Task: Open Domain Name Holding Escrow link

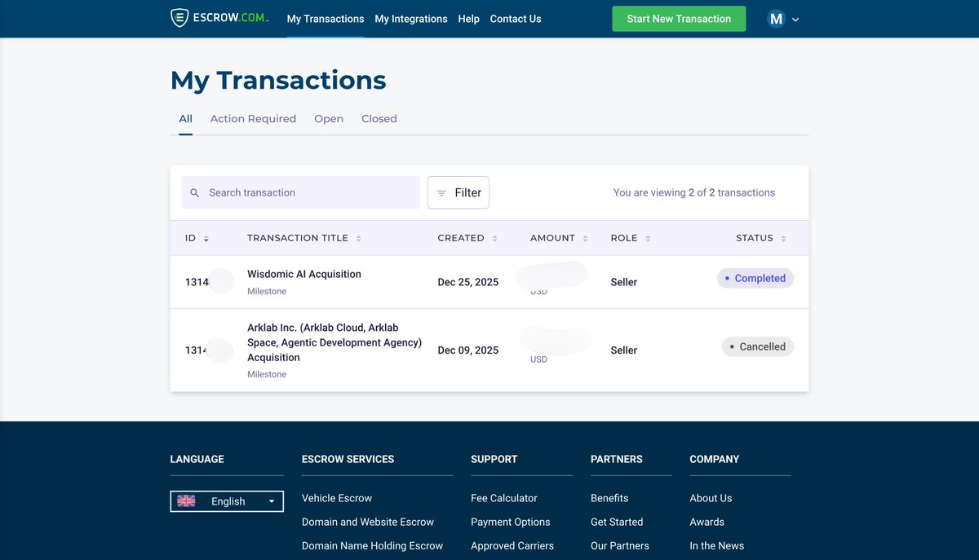Action: pyautogui.click(x=372, y=545)
